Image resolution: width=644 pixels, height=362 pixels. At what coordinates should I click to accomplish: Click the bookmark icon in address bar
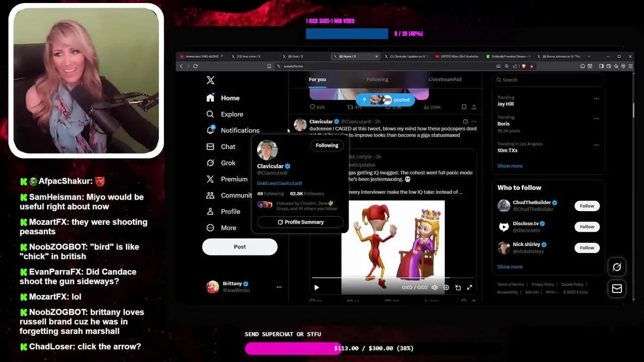coord(269,66)
